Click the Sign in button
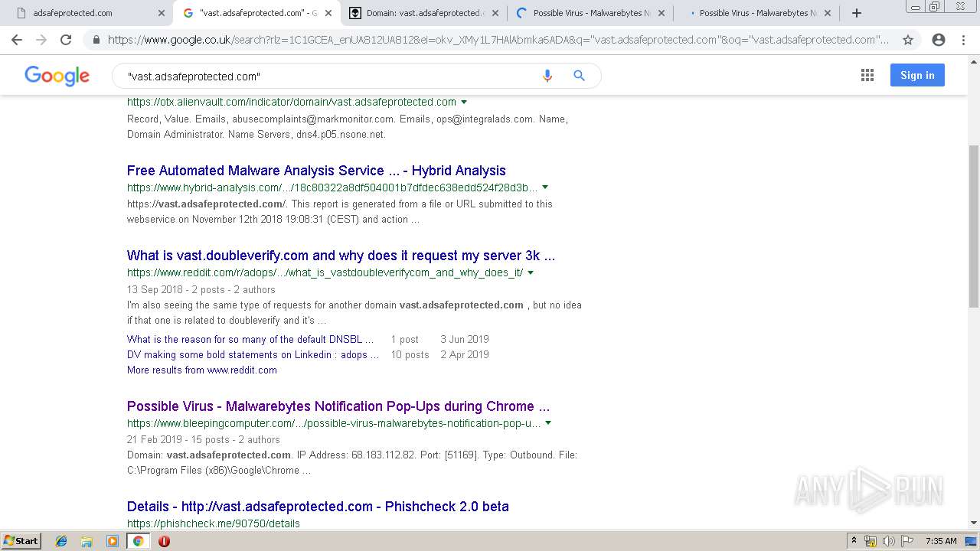 coord(917,75)
